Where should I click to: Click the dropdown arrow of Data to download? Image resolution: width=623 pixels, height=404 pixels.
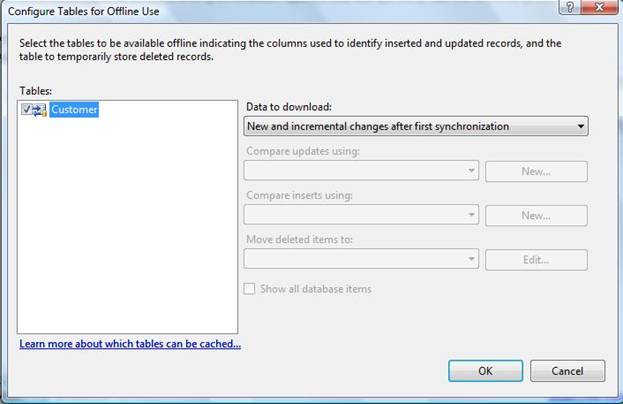[580, 126]
